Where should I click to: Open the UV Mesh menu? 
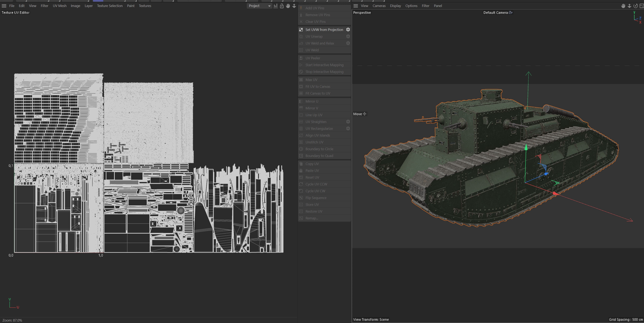(x=60, y=6)
